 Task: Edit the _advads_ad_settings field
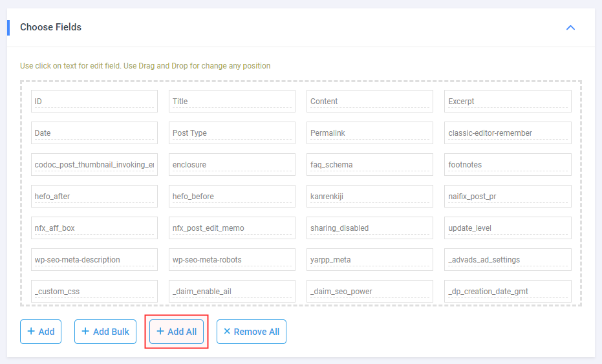[x=508, y=259]
